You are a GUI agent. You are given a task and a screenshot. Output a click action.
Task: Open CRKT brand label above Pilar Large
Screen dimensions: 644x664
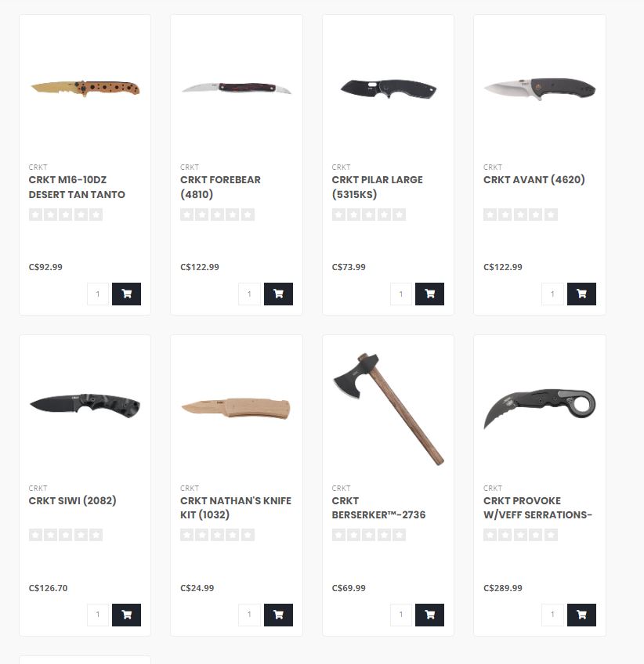click(341, 168)
